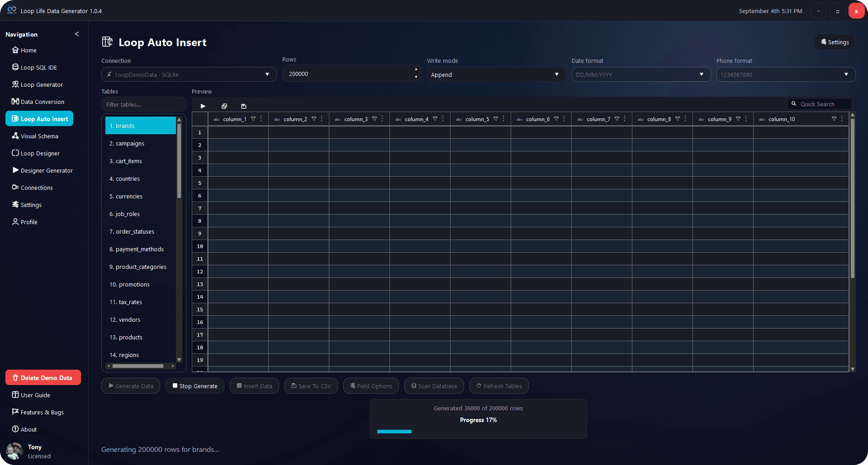Viewport: 868px width, 465px height.
Task: Click the Stop Generate button
Action: point(195,386)
